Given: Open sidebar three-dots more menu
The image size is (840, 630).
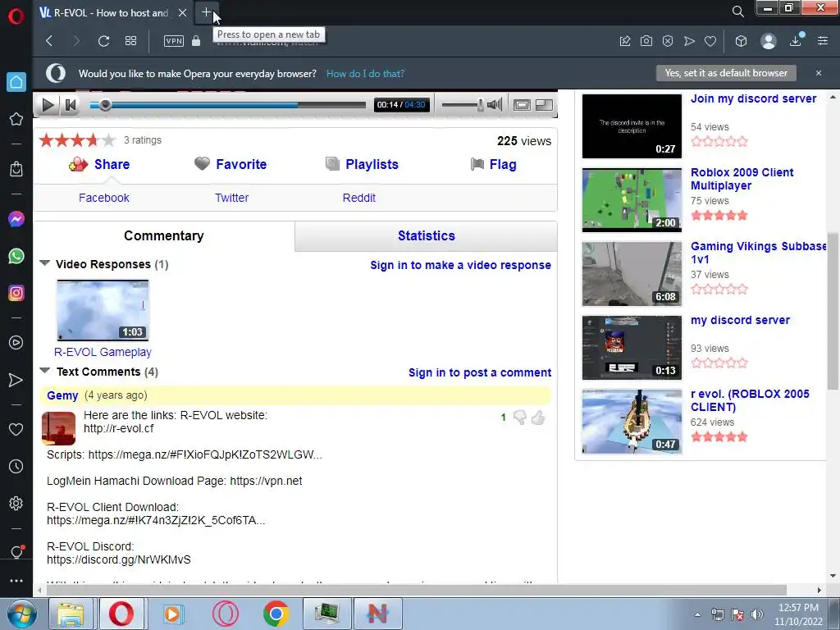Looking at the screenshot, I should click(x=16, y=581).
